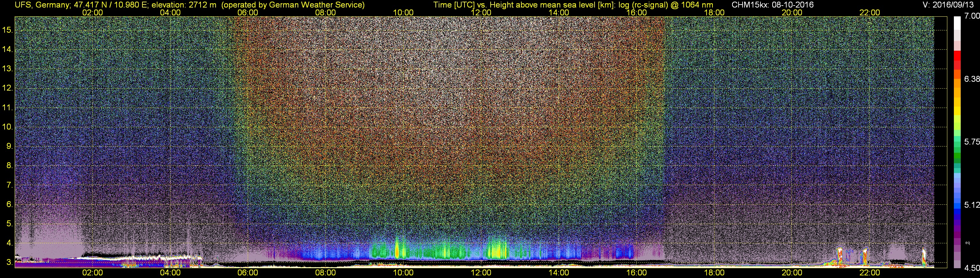Viewport: 980px width, 278px height.
Task: Click the 18:00 label on the bottom time axis
Action: [x=714, y=273]
